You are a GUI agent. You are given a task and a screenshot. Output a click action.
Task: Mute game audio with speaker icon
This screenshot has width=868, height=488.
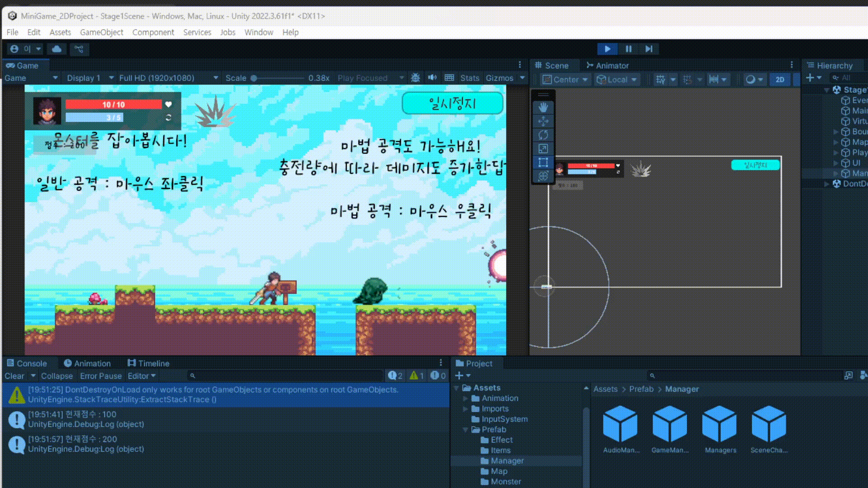[x=432, y=78]
